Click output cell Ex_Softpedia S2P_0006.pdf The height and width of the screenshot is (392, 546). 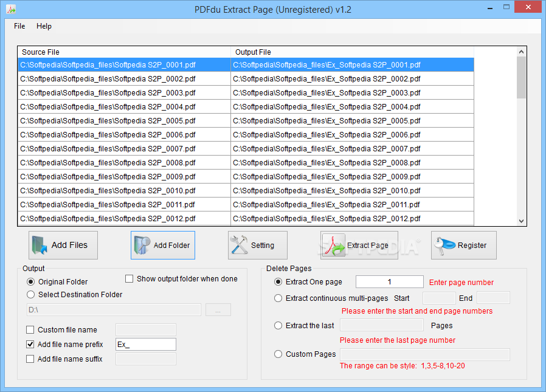click(x=352, y=134)
